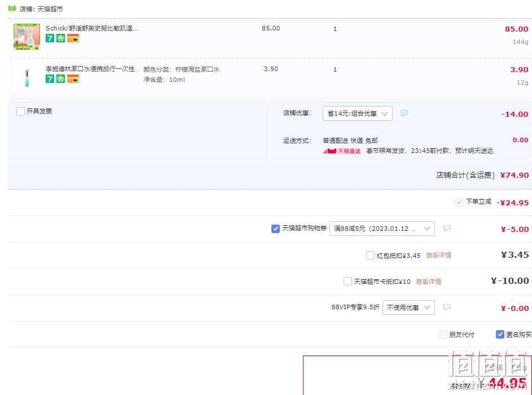
Task: Enable the 开具发票 invoice checkbox
Action: pos(21,111)
